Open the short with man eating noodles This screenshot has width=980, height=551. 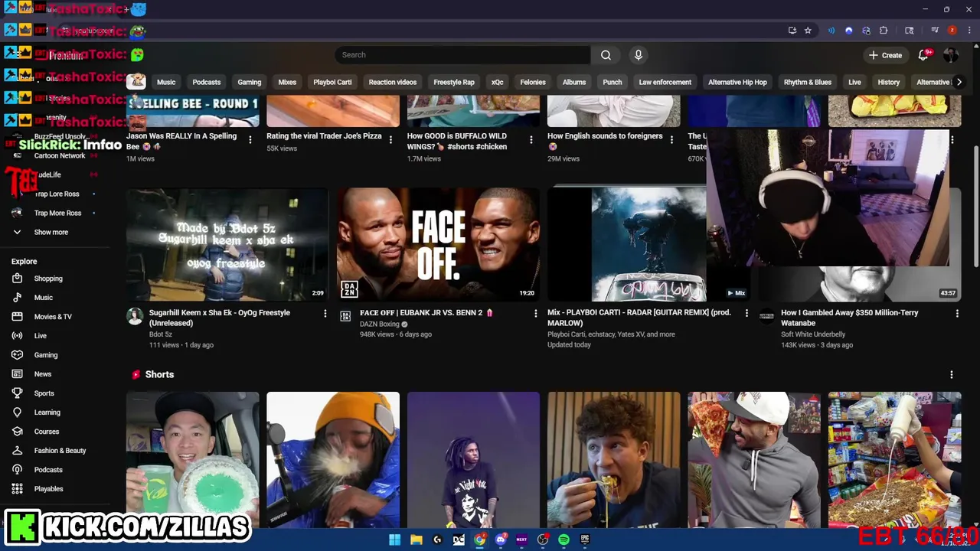[x=614, y=459]
